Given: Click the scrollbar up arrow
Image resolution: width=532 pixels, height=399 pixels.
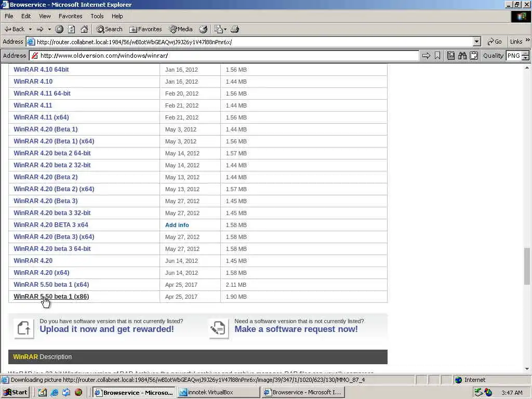Looking at the screenshot, I should [527, 68].
